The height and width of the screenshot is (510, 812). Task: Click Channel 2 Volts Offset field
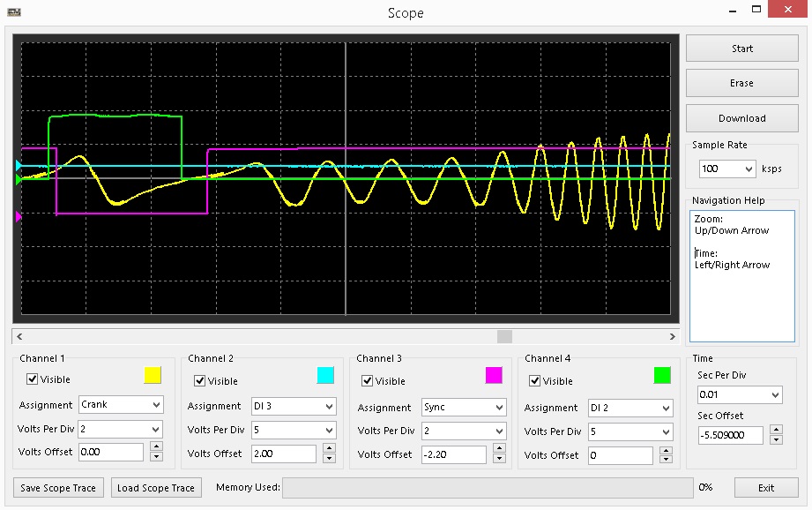284,454
